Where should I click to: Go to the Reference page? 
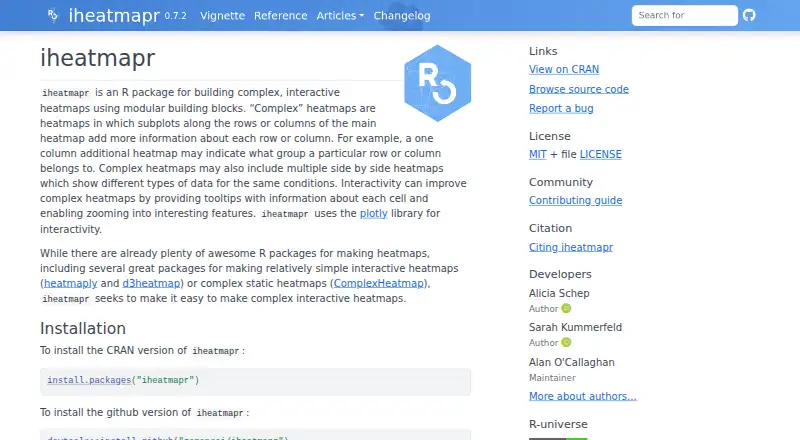(281, 16)
